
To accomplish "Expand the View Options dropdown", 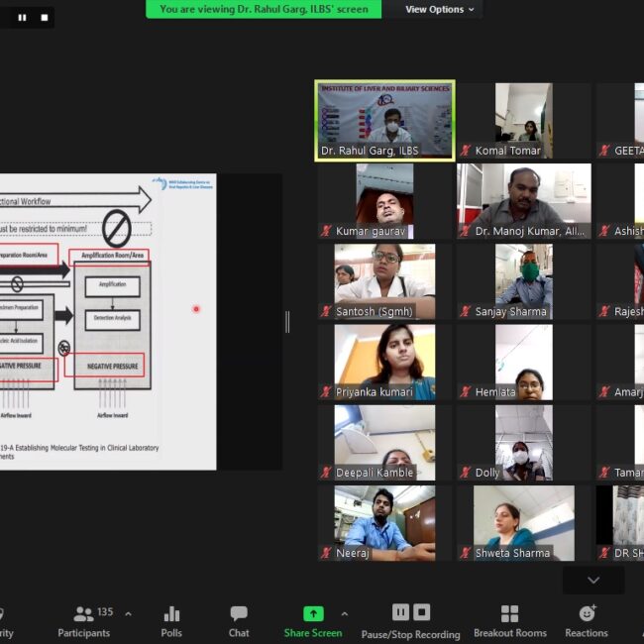I will (x=440, y=10).
